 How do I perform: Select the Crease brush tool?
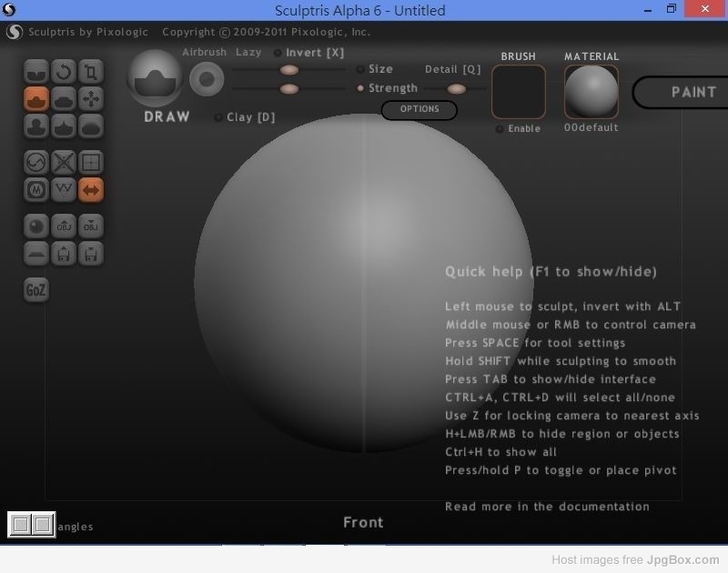pos(36,71)
